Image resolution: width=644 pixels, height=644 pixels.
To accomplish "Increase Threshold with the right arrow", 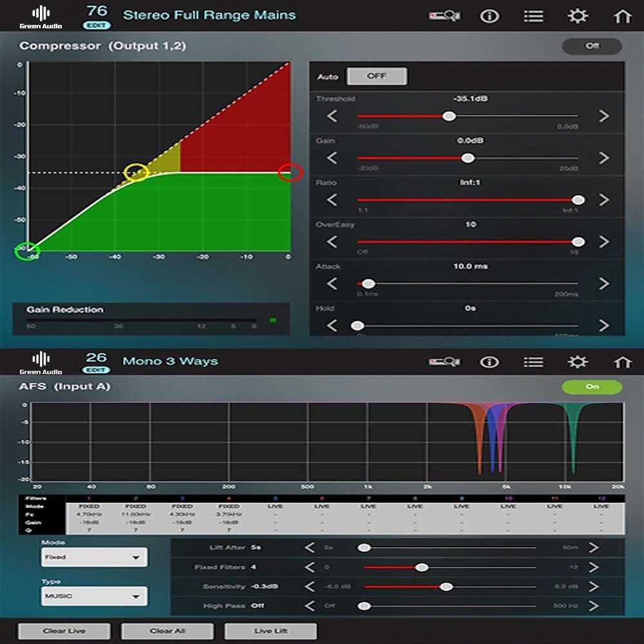I will click(x=603, y=116).
